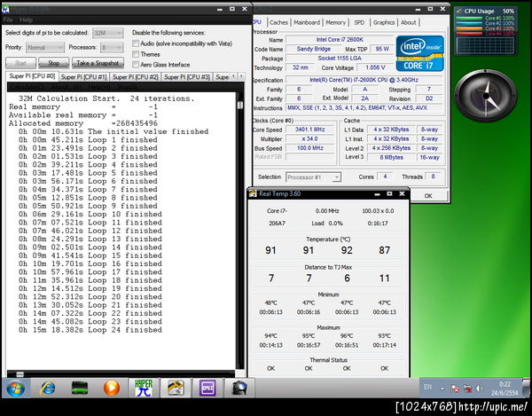The width and height of the screenshot is (532, 416).
Task: Switch to CPU-Z Memory tab
Action: point(335,22)
